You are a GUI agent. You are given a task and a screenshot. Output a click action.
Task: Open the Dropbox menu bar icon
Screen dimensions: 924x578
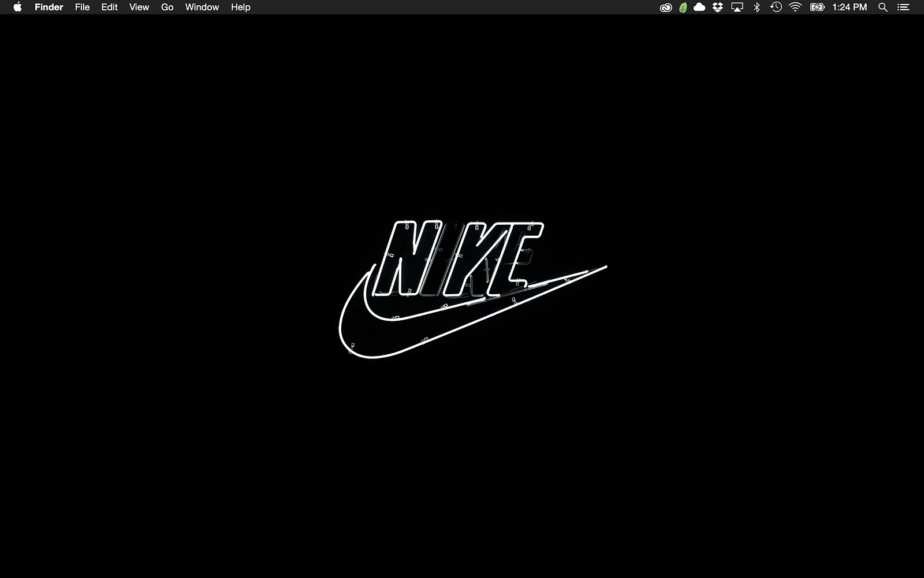[x=718, y=7]
